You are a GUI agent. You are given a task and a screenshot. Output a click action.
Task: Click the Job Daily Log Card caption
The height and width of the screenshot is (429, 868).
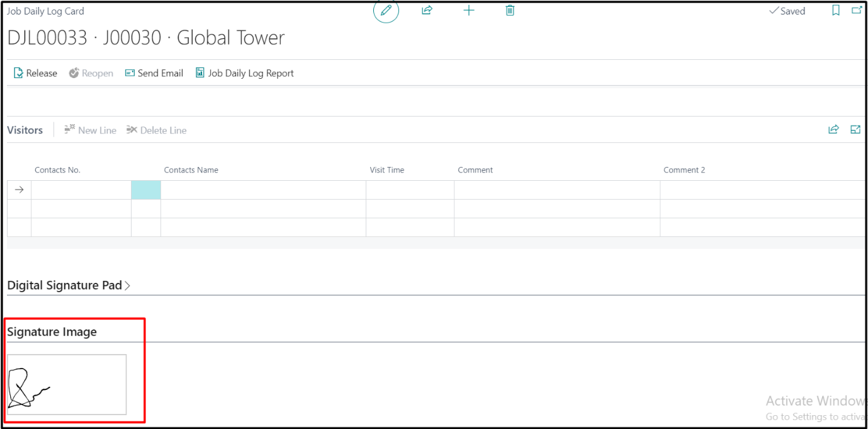pos(45,10)
